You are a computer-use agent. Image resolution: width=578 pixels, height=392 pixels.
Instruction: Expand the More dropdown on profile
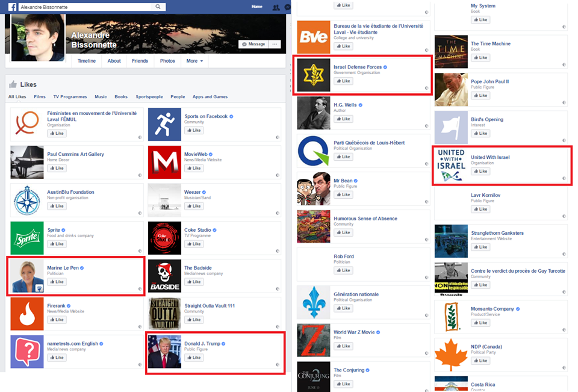click(x=194, y=61)
